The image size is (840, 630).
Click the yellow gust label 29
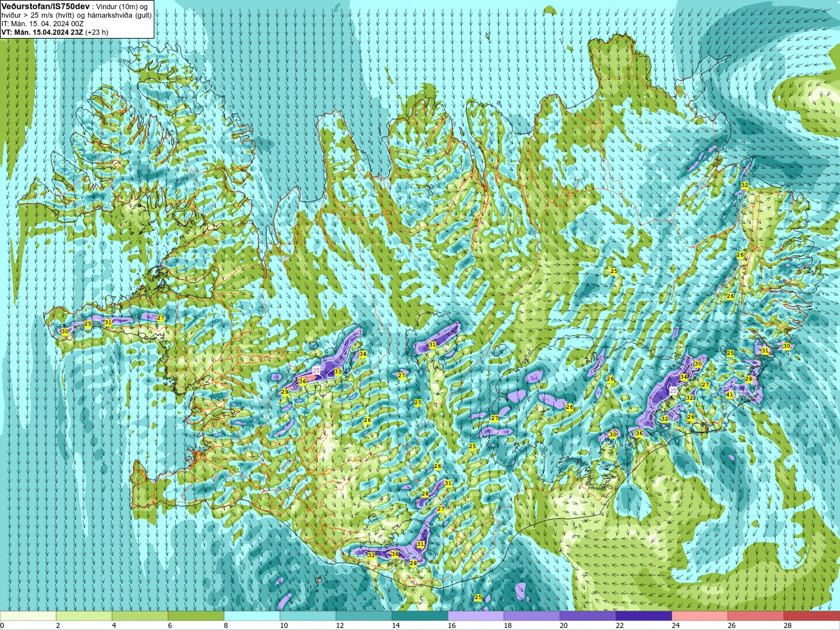point(285,392)
